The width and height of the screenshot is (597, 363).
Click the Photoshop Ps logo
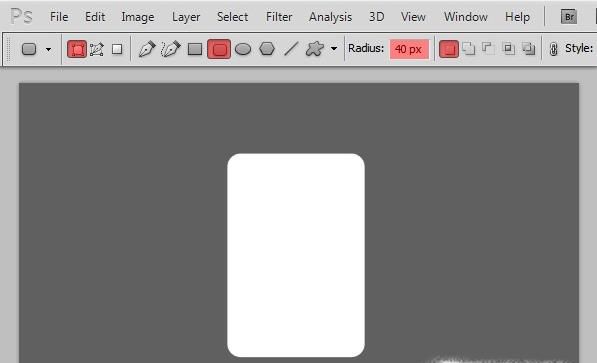pyautogui.click(x=21, y=17)
